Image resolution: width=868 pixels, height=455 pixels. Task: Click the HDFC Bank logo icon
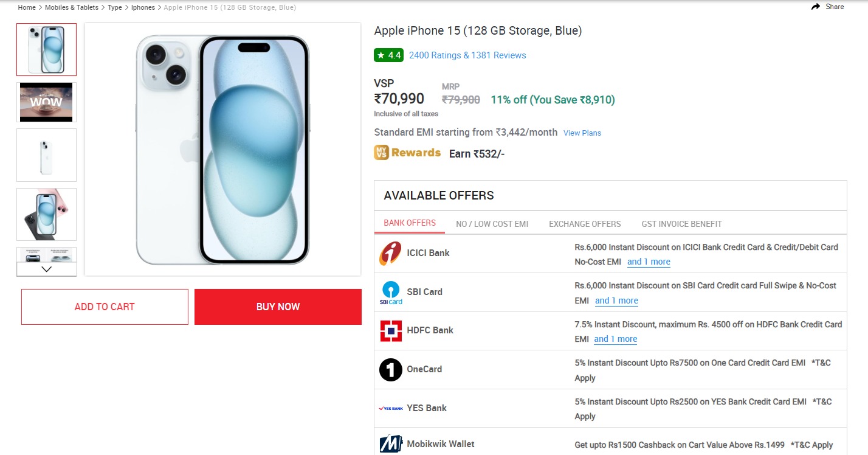390,330
